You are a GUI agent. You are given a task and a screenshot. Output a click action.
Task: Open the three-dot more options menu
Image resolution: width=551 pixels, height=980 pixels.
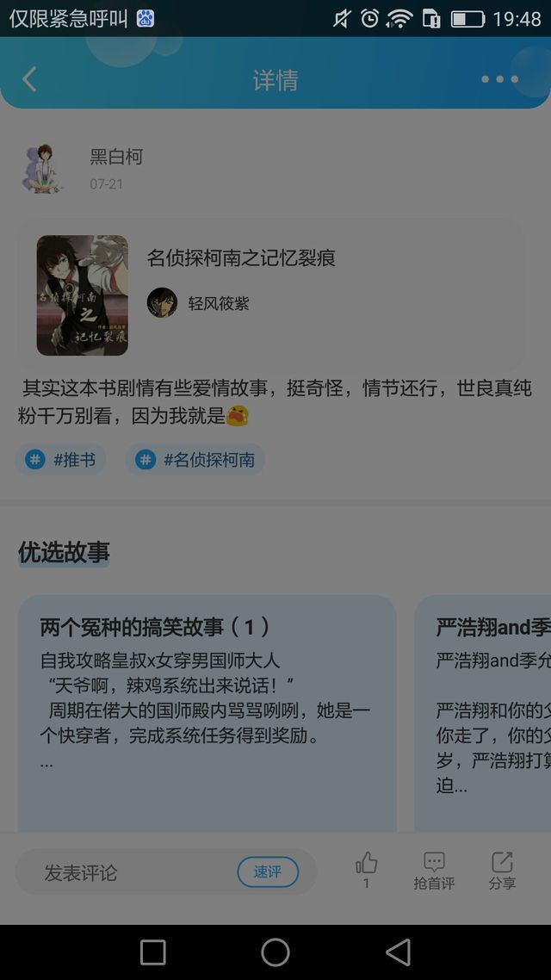click(x=499, y=79)
